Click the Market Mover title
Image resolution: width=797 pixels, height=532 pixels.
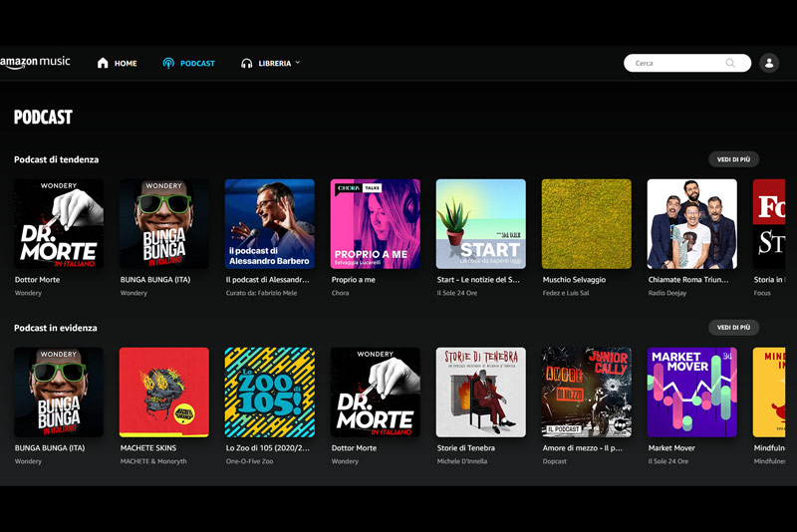click(671, 447)
